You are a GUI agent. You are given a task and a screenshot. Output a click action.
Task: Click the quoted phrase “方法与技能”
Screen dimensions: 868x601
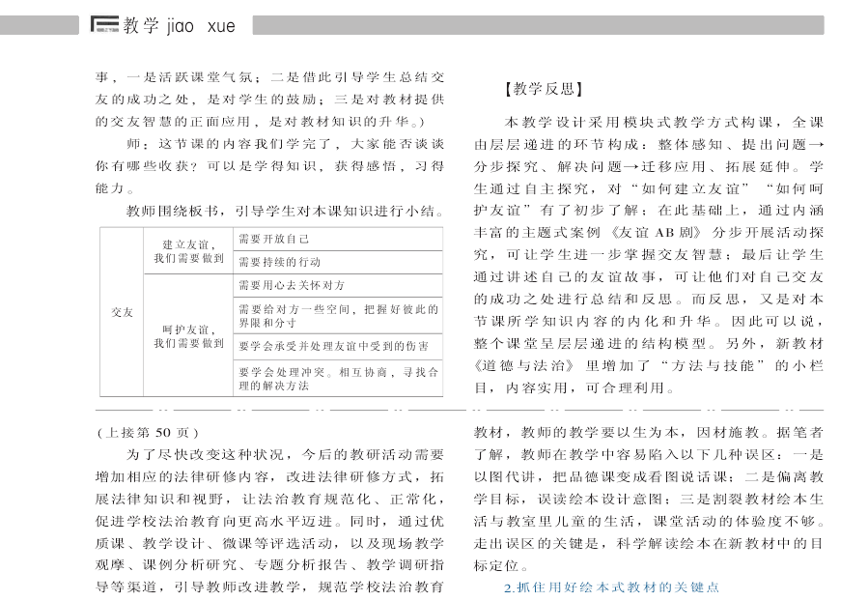(713, 366)
